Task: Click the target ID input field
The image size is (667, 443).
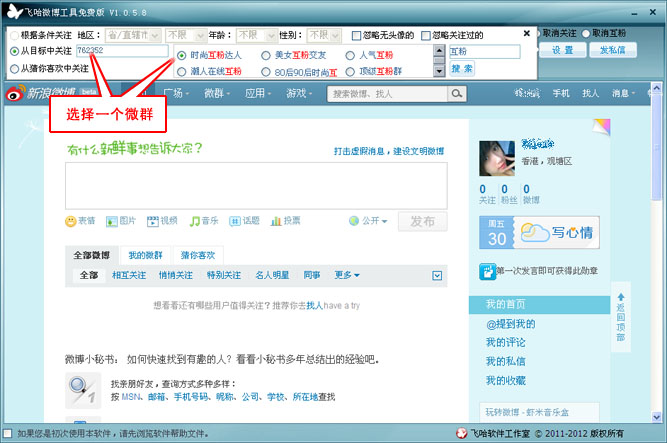Action: point(122,51)
